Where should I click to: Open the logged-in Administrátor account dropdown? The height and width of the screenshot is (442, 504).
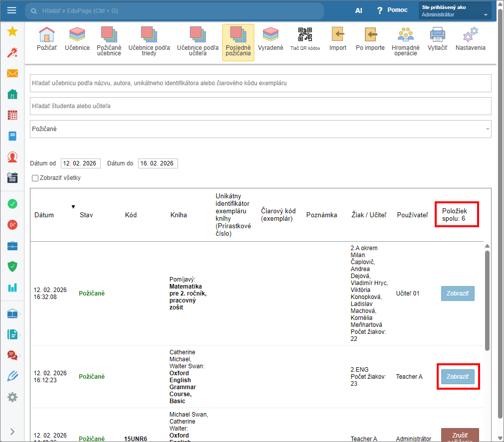click(455, 11)
